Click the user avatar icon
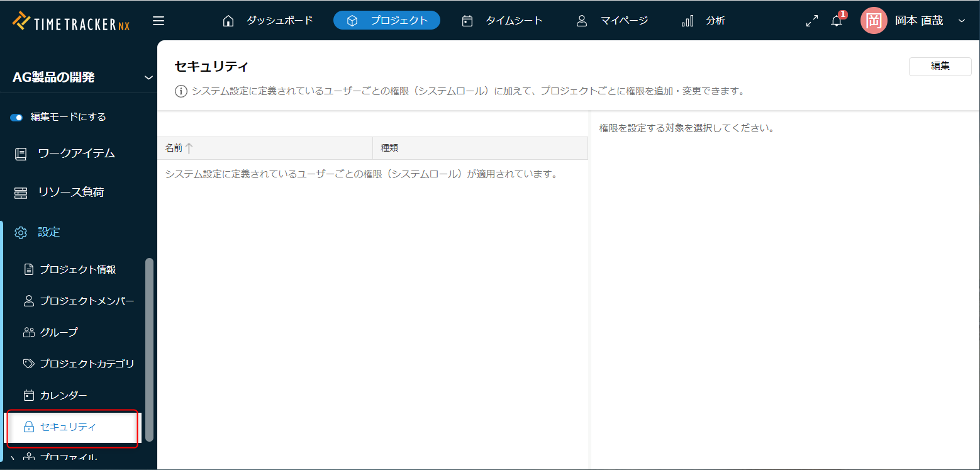Screen dimensions: 980x470 pos(873,21)
